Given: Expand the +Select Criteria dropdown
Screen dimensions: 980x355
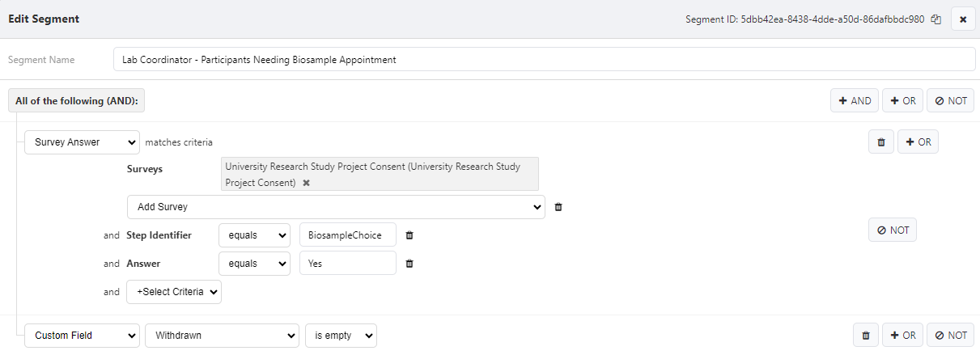Looking at the screenshot, I should (174, 292).
